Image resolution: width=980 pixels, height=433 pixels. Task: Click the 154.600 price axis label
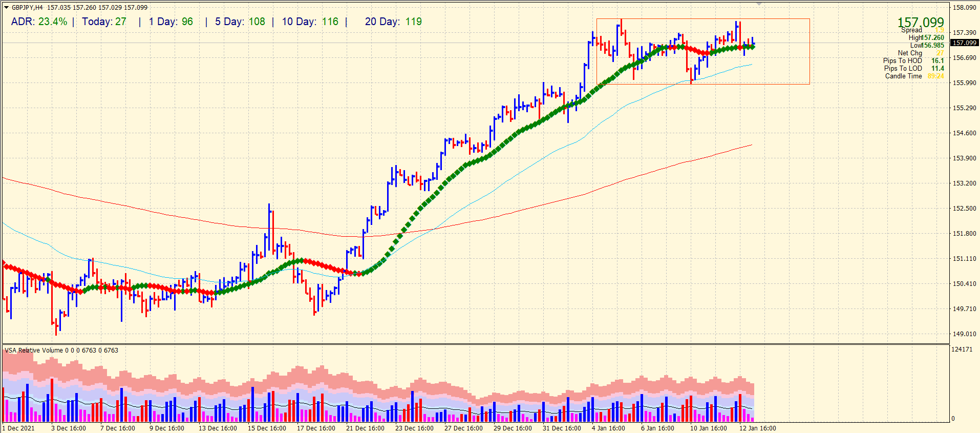point(964,133)
